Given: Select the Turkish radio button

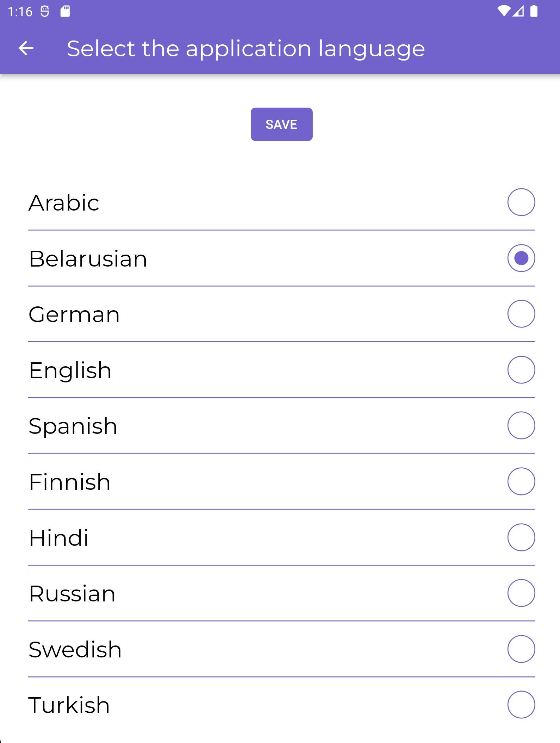Looking at the screenshot, I should (521, 705).
